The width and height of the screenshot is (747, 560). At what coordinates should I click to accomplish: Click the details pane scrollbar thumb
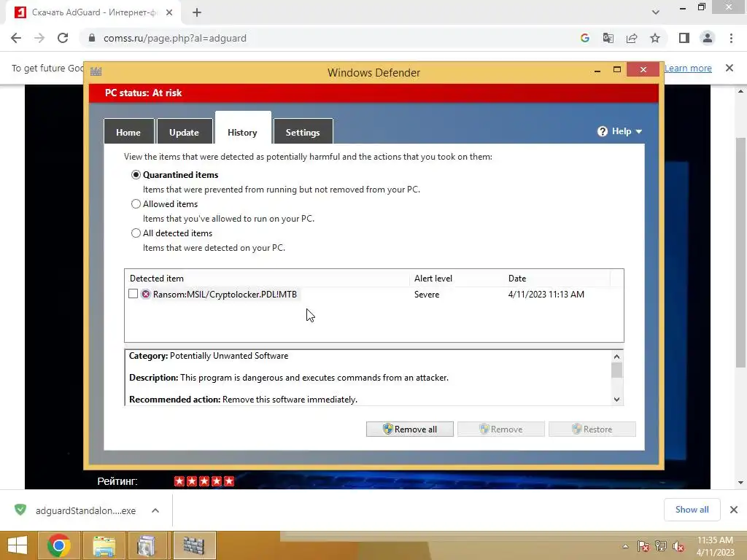tap(617, 370)
